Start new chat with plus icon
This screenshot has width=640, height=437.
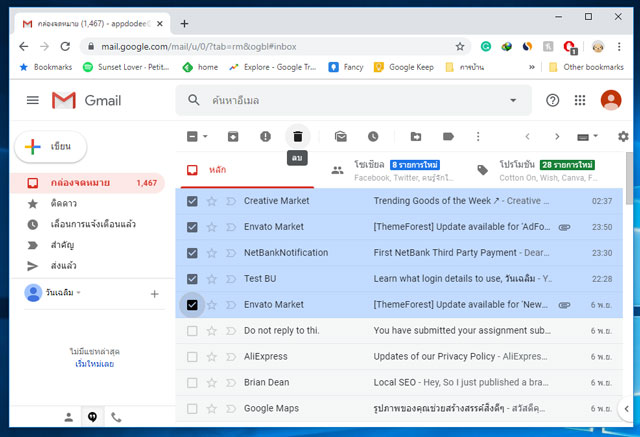[x=154, y=294]
